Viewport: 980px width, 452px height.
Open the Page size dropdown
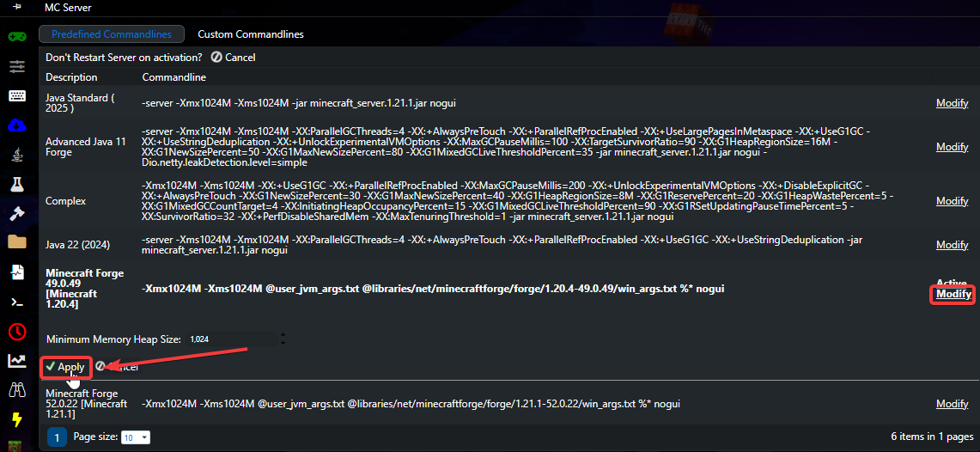137,437
